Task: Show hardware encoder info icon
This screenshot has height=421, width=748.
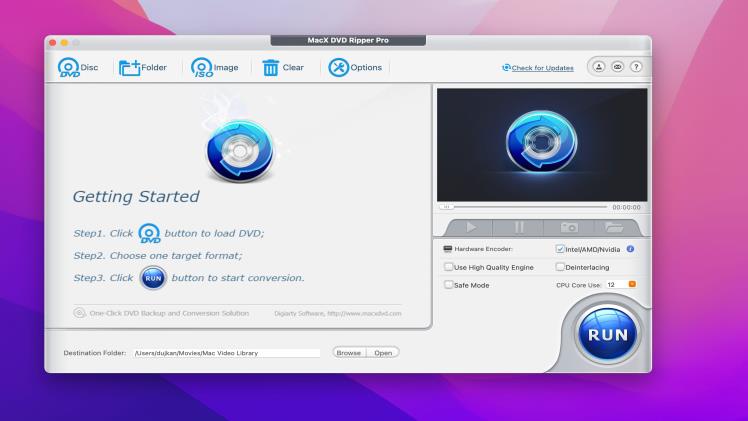Action: (x=630, y=249)
